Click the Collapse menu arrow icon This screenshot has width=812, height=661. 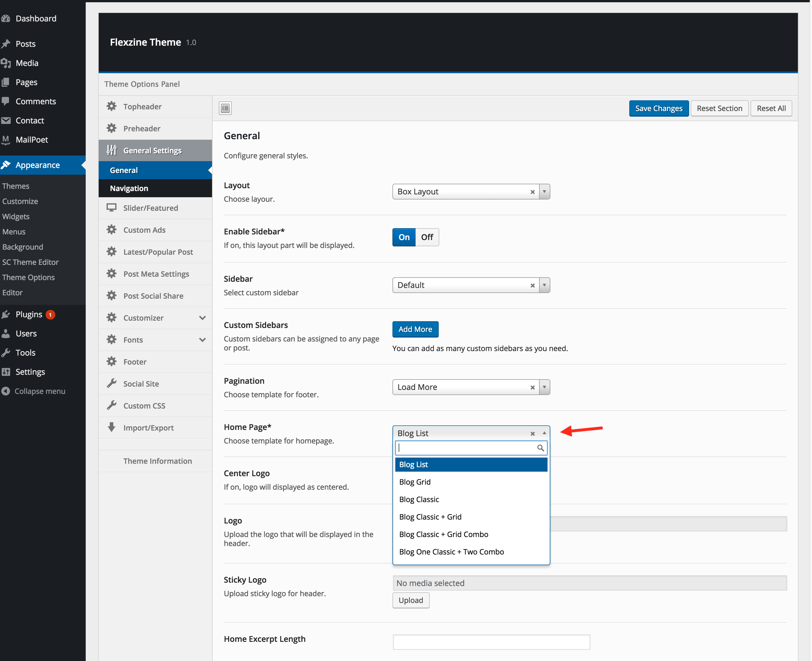[x=5, y=391]
